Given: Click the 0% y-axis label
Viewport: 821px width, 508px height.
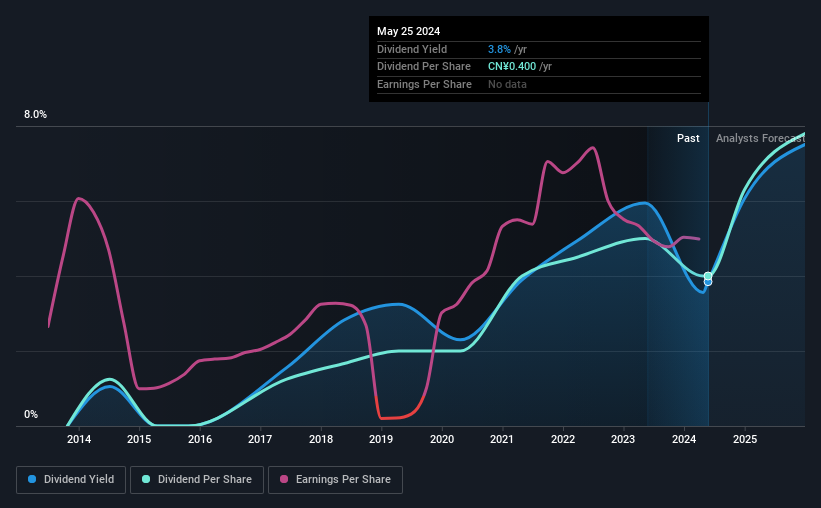Looking at the screenshot, I should point(31,414).
